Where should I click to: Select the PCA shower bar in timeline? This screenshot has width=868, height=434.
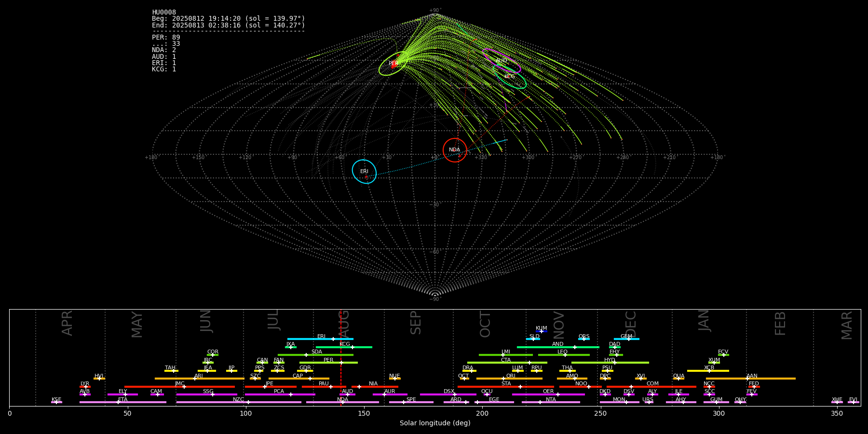(280, 394)
